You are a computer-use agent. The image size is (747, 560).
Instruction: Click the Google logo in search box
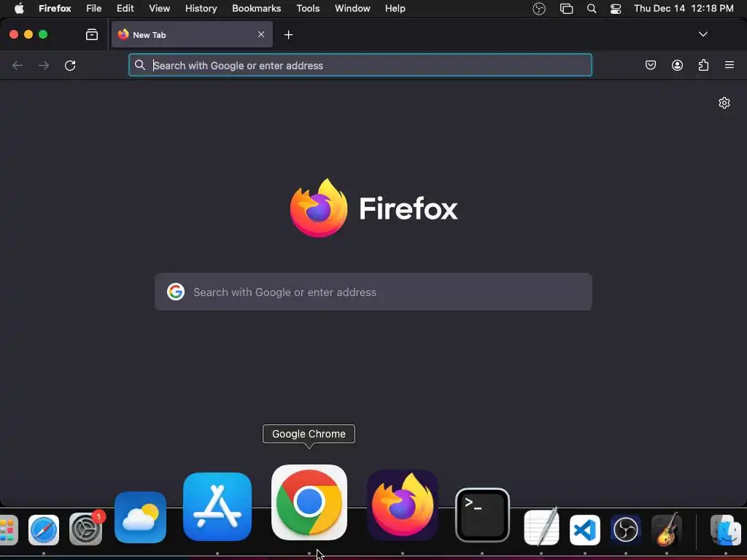click(176, 292)
